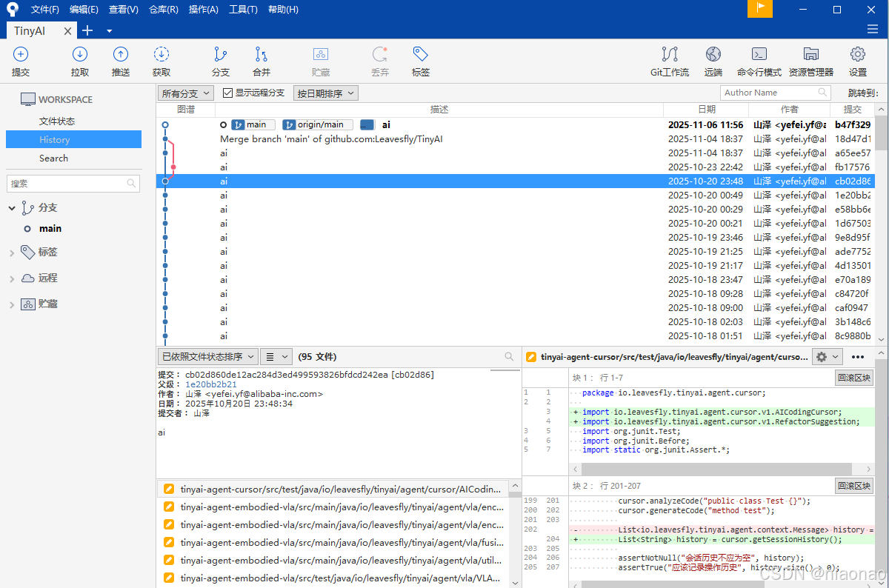Expand the 远程 section in sidebar

pyautogui.click(x=12, y=278)
